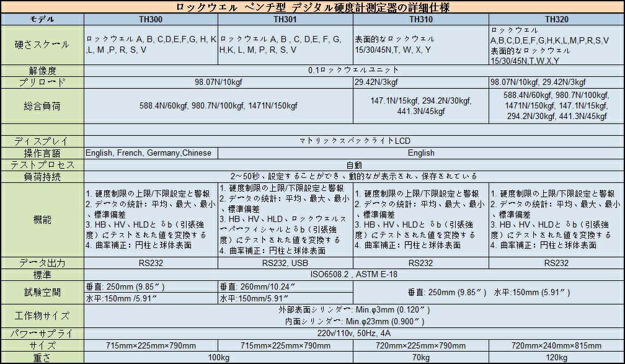625x364 pixels.
Task: Select the 総合負荷 row label
Action: [x=42, y=105]
